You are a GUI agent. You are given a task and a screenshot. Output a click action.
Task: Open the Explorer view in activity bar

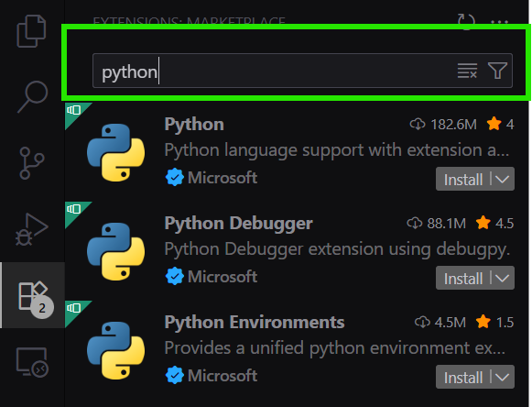coord(31,31)
